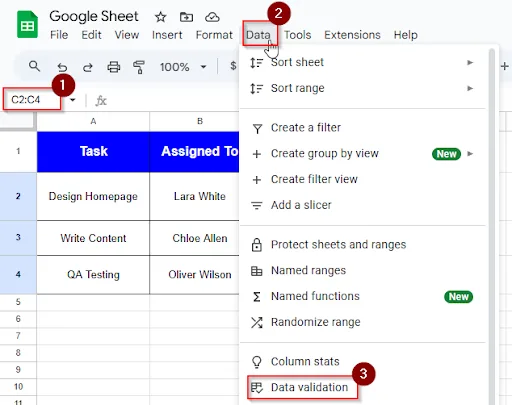Open the Format menu
The image size is (512, 405).
214,35
